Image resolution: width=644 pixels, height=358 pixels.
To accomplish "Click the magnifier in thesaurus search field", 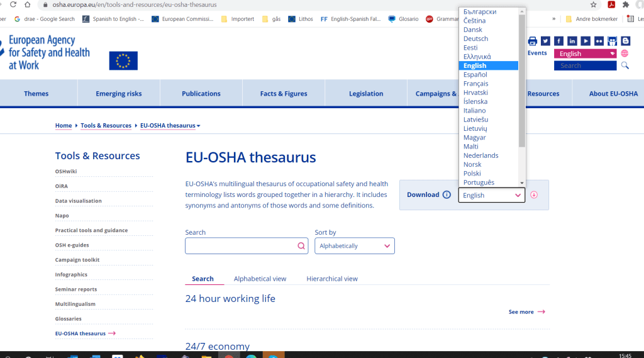I will 301,246.
